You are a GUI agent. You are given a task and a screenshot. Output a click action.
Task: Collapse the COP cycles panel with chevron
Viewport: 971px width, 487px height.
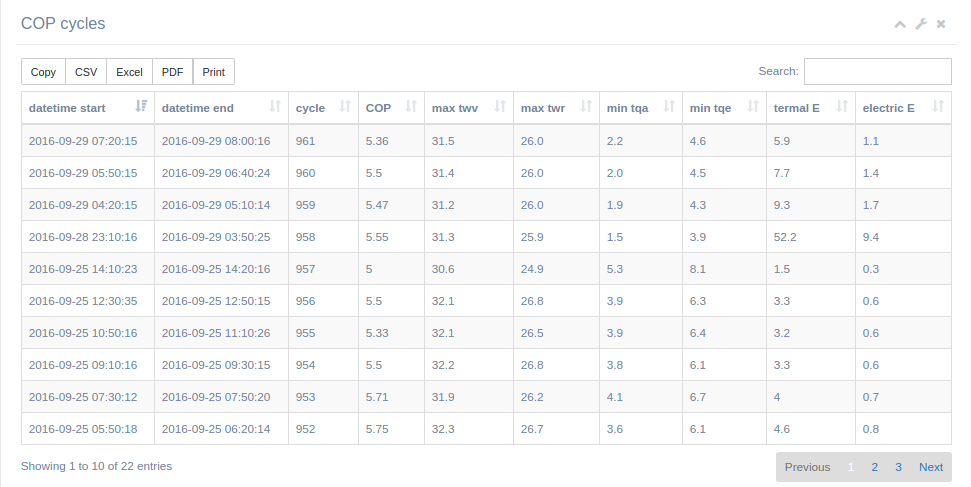tap(900, 24)
